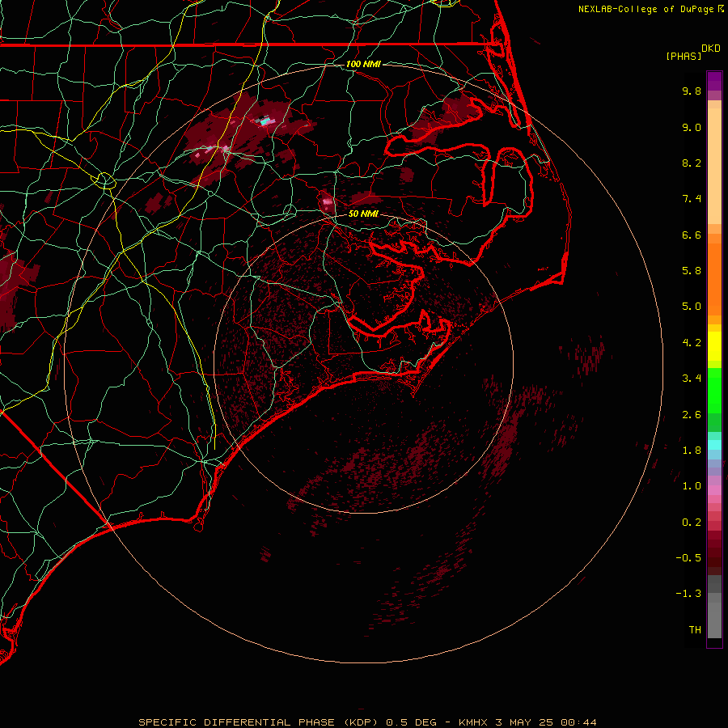Click the TH threshold label
Image resolution: width=728 pixels, height=728 pixels.
[x=695, y=630]
